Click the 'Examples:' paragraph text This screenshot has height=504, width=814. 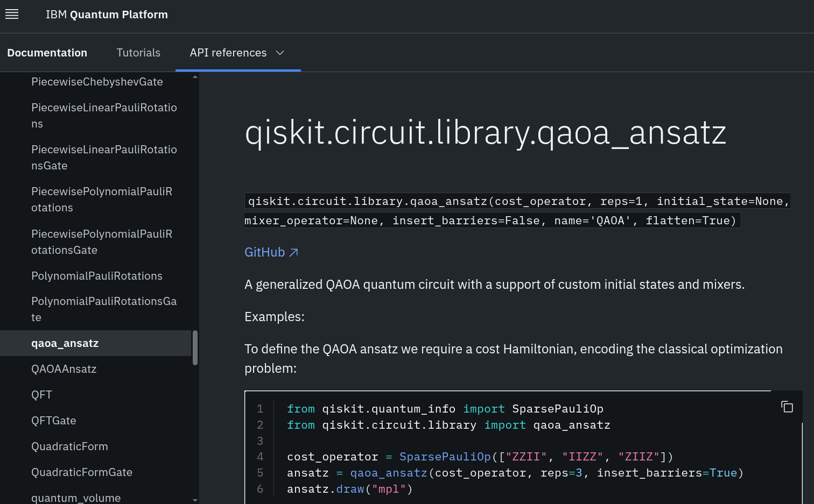tap(275, 317)
